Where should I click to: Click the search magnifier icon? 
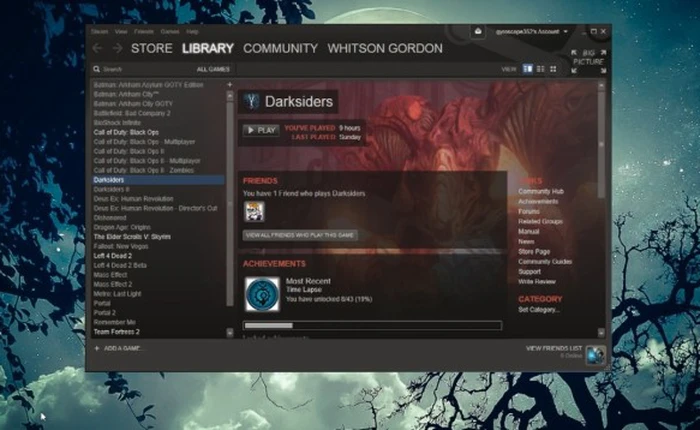tap(96, 69)
